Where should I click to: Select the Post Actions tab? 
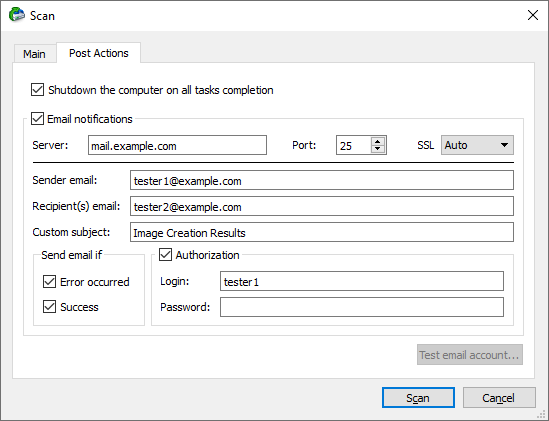point(99,53)
